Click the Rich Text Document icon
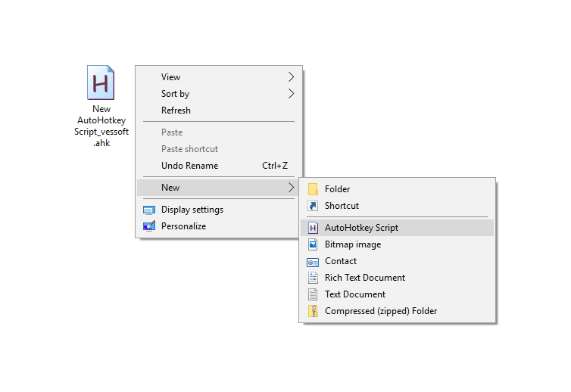Screen dimensions: 571x392 click(x=313, y=278)
